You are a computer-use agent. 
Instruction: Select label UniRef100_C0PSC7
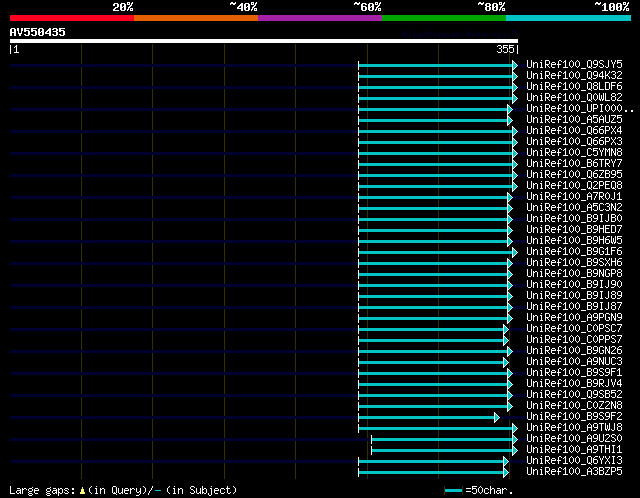click(x=574, y=329)
